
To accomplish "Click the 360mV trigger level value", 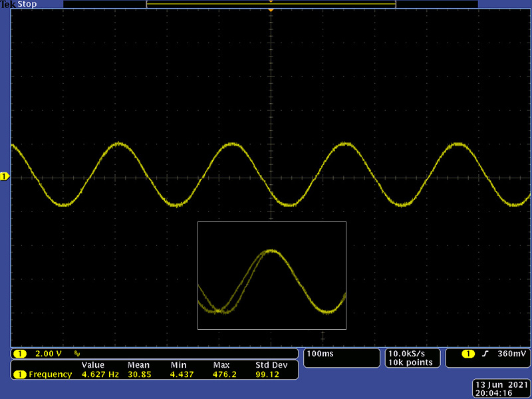I will point(511,353).
